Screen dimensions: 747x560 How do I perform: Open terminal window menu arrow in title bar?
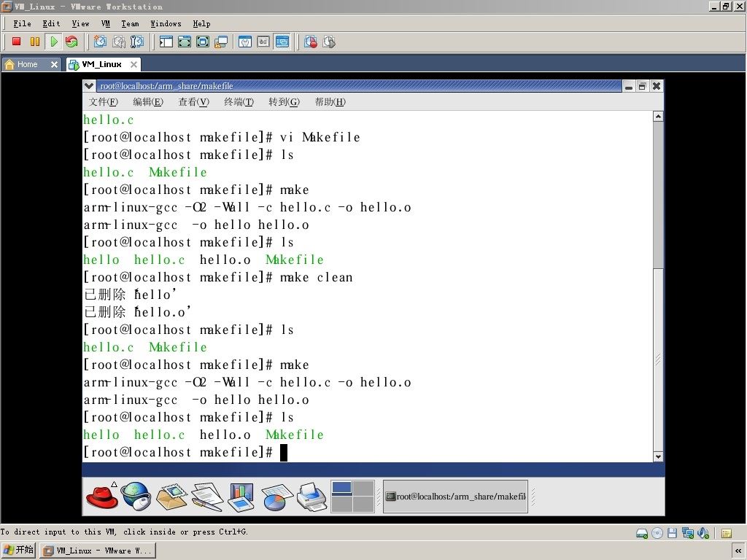point(88,86)
